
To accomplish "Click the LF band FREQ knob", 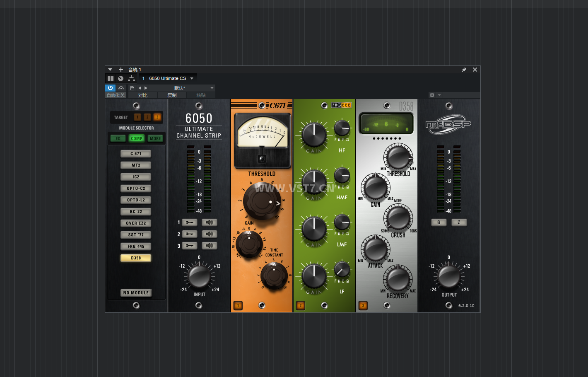I will coord(342,269).
